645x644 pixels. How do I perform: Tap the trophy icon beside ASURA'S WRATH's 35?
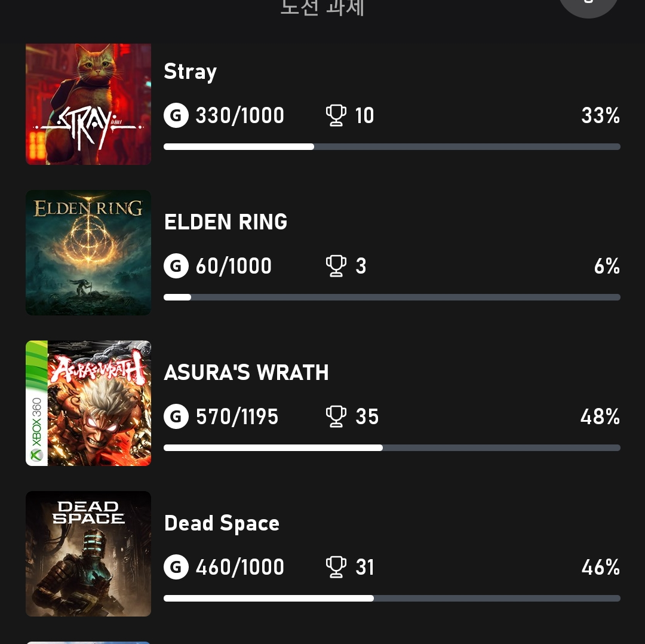(336, 416)
